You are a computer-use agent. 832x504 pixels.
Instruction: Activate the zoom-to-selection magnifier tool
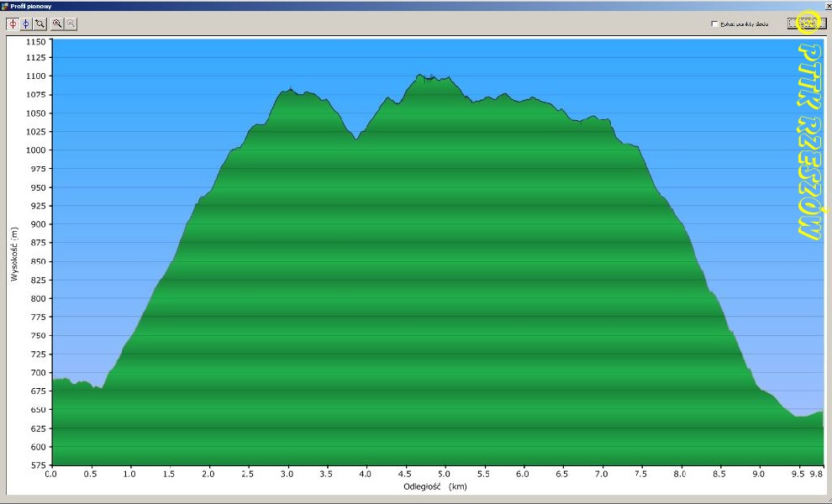(39, 24)
